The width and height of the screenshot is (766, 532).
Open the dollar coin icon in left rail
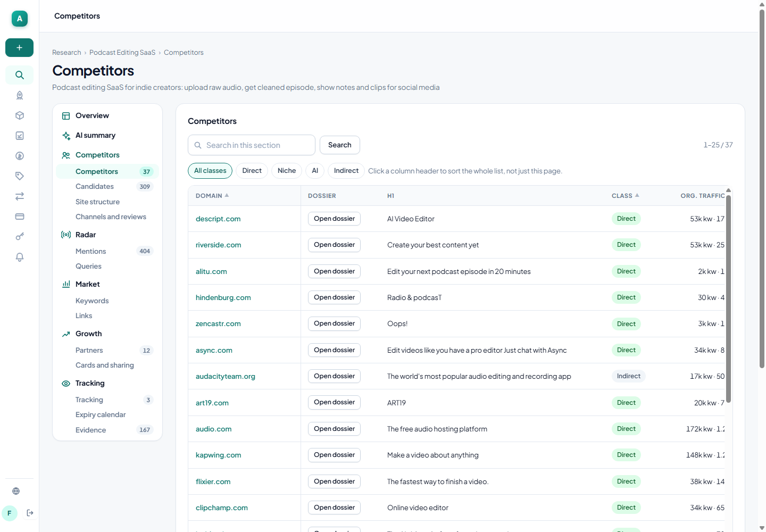pyautogui.click(x=20, y=156)
